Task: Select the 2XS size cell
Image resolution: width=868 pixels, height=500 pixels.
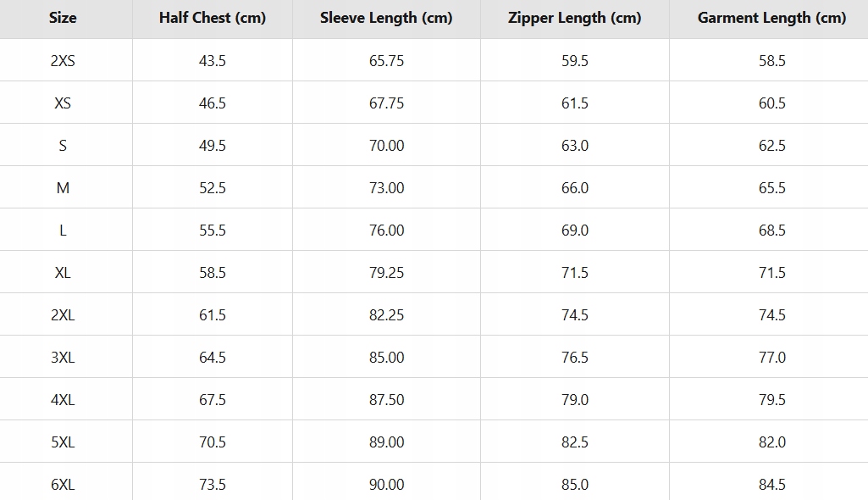Action: coord(63,61)
